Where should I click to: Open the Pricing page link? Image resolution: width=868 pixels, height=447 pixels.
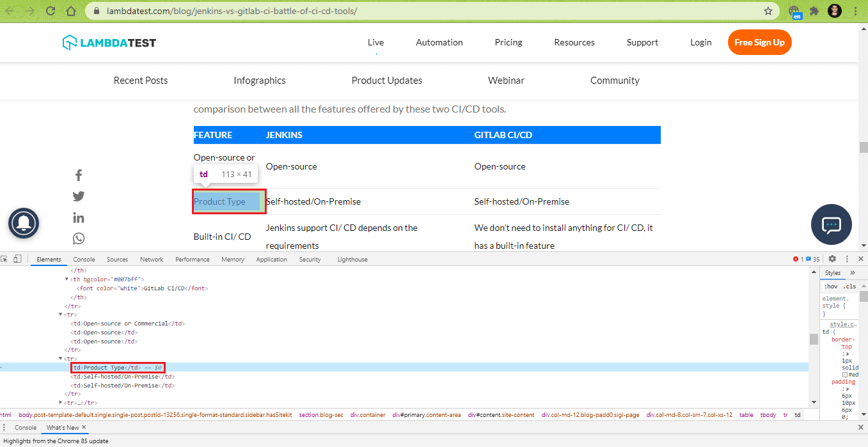[508, 42]
